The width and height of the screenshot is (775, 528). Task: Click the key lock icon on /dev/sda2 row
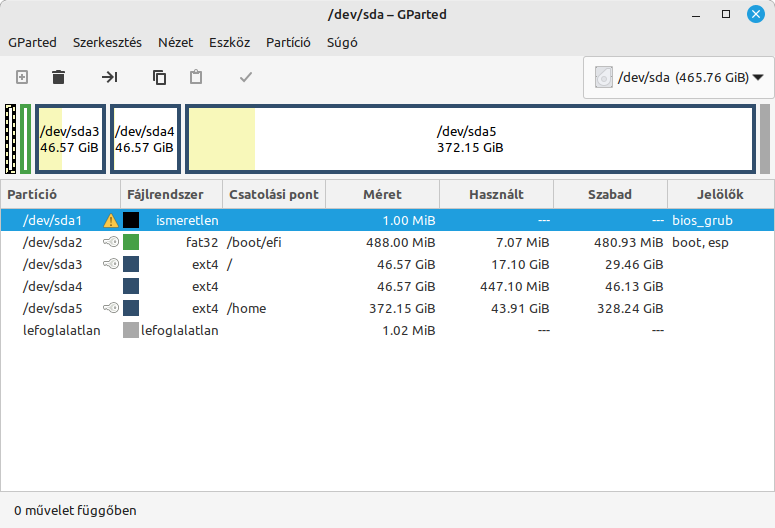click(111, 242)
